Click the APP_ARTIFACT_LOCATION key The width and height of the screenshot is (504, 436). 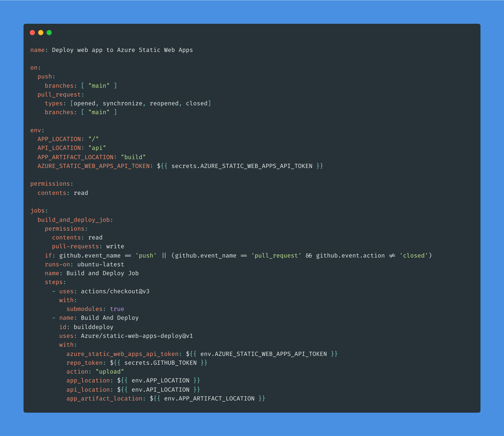click(75, 157)
